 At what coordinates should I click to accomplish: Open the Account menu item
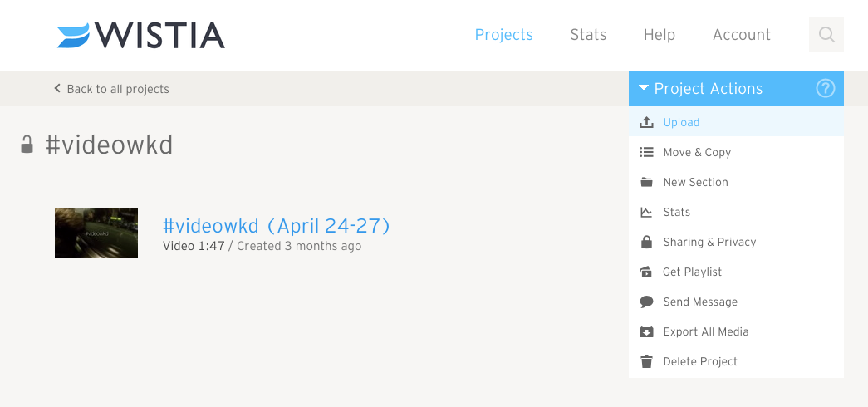tap(741, 35)
